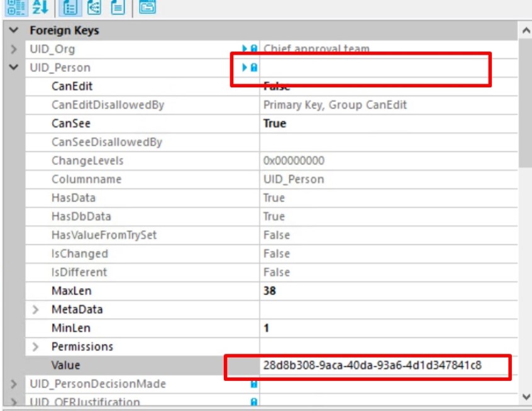Click 'Primary Key, Group CanEdit' value
Screen dimensions: 532x411
pyautogui.click(x=335, y=105)
